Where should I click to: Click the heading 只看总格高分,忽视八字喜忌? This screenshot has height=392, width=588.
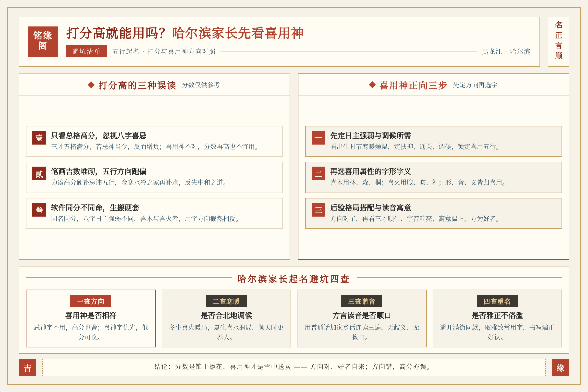99,135
